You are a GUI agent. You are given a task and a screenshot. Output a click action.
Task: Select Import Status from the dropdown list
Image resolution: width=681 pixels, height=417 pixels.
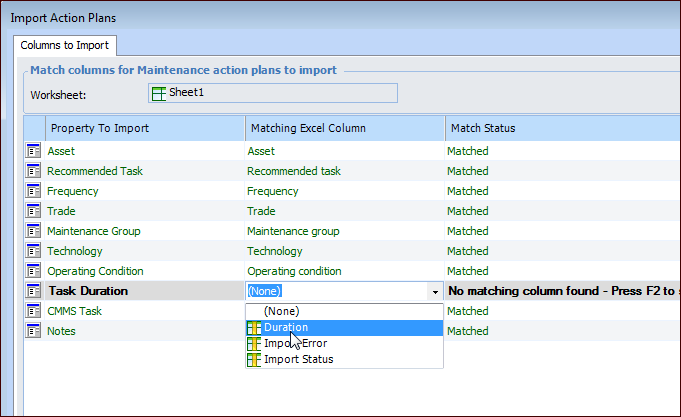[x=298, y=359]
